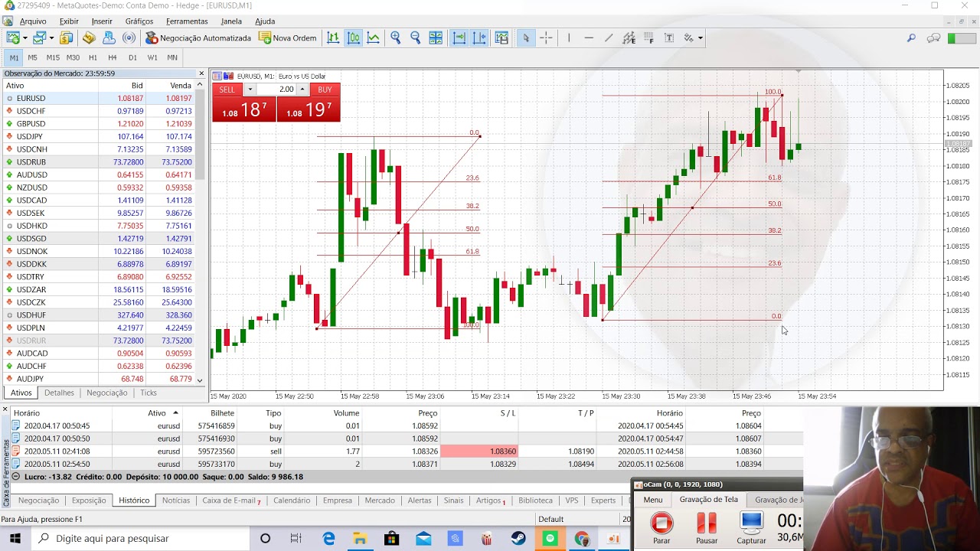
Task: Select the Fibonacci retracement tool
Action: click(x=648, y=37)
